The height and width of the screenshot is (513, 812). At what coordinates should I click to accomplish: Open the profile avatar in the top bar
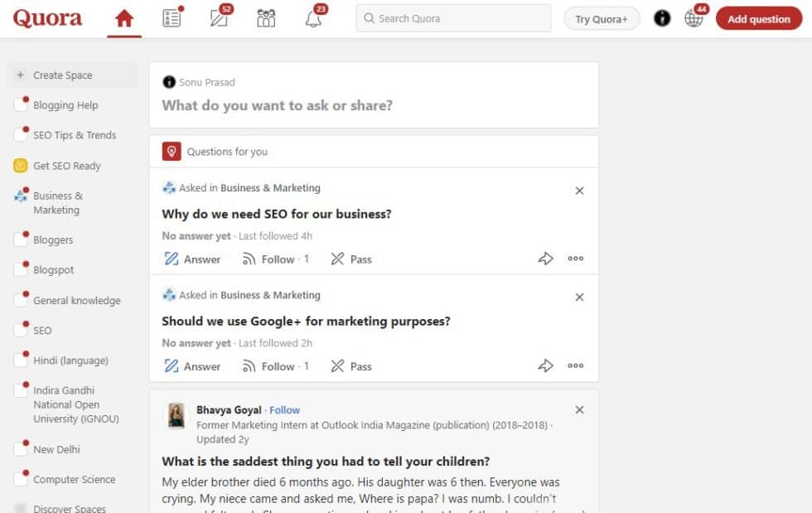662,18
